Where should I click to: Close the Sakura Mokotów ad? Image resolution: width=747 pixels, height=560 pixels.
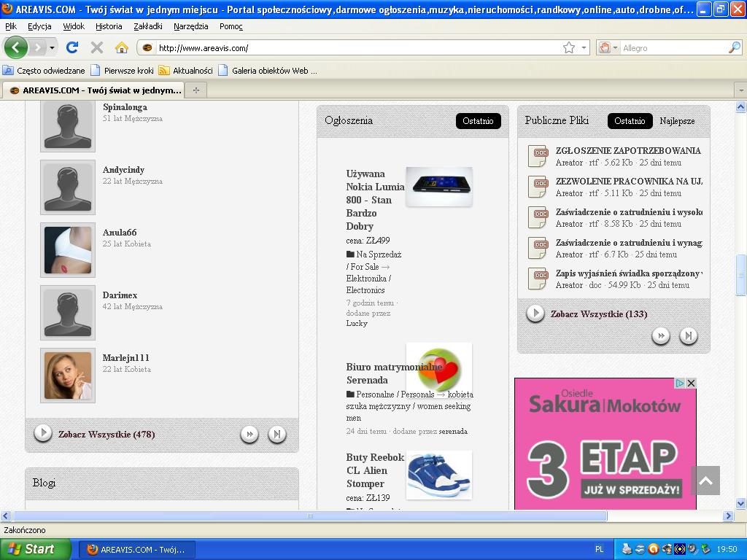click(690, 383)
